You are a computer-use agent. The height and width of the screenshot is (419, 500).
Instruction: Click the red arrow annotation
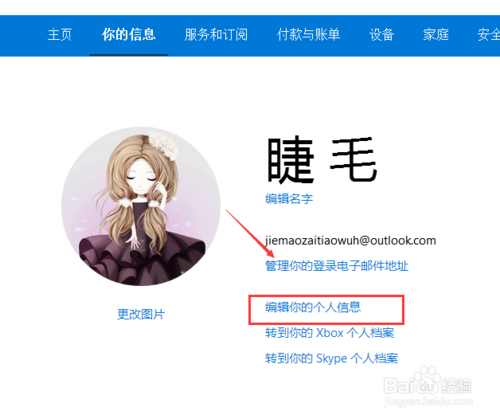pos(250,233)
